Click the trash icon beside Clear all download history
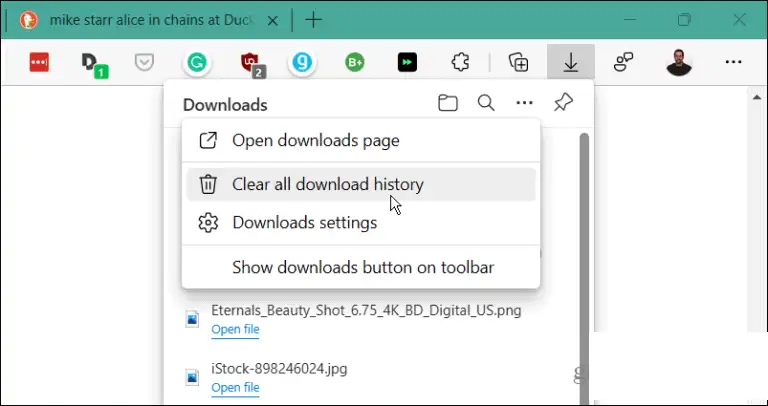 pyautogui.click(x=208, y=185)
